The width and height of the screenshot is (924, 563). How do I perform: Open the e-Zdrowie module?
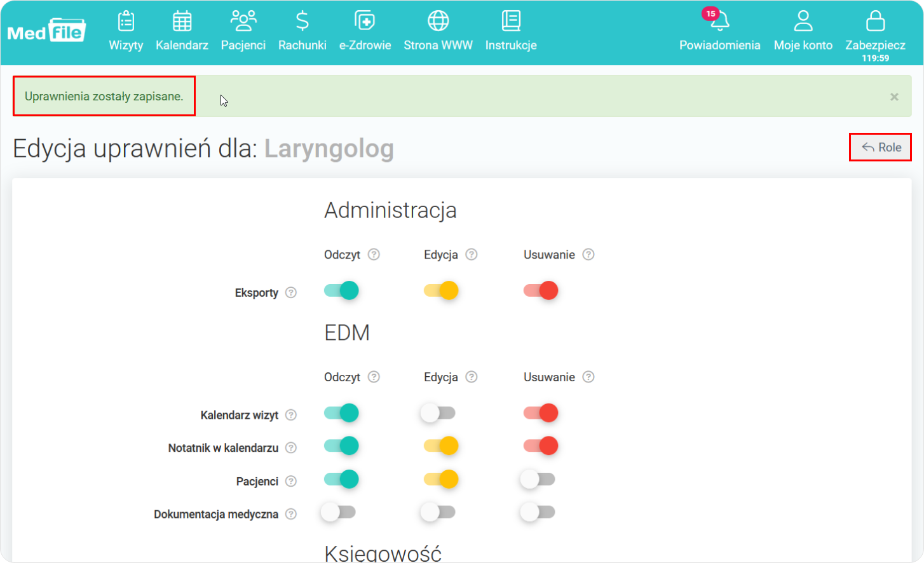tap(365, 31)
